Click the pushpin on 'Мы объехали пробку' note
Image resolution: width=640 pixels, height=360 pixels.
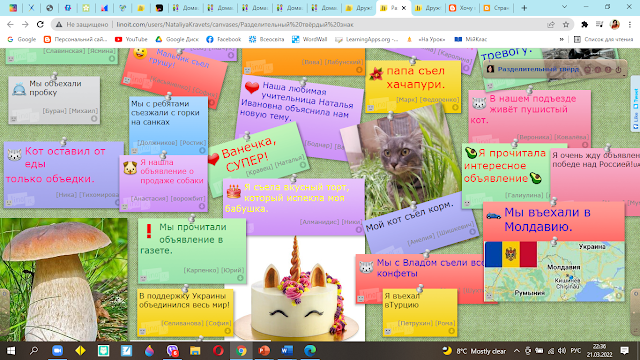point(54,76)
